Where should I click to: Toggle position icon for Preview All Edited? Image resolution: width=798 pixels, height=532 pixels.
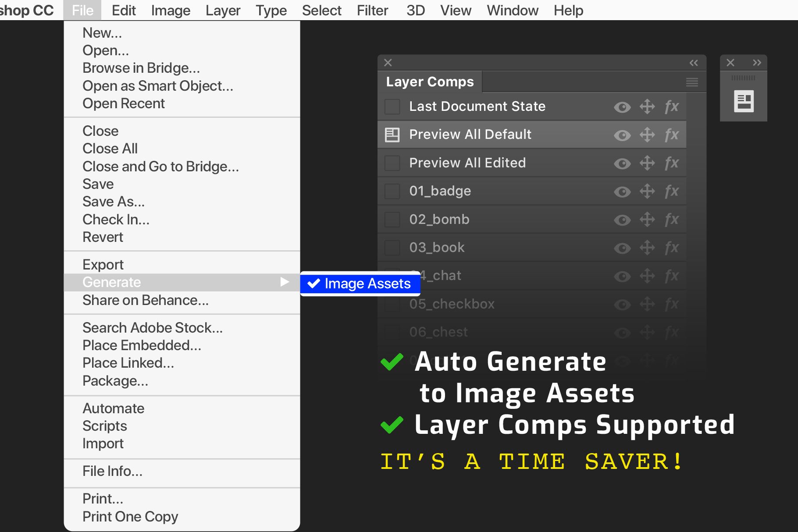[647, 163]
